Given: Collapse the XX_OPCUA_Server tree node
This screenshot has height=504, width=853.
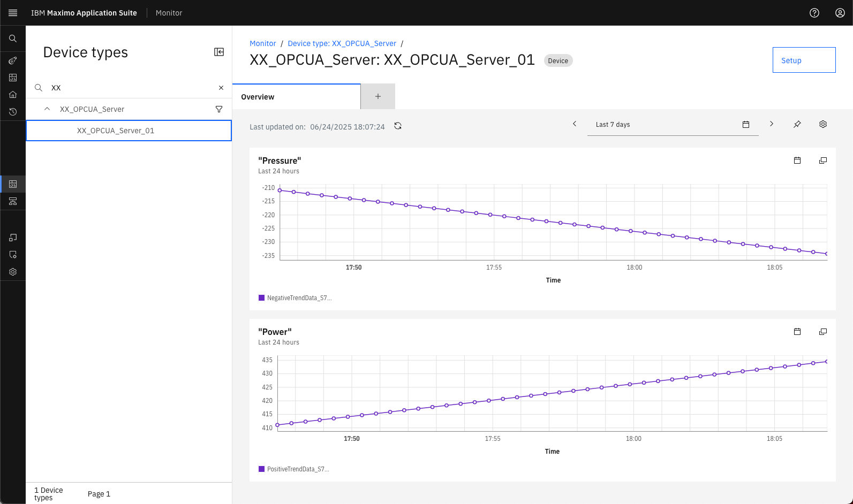Looking at the screenshot, I should 47,109.
